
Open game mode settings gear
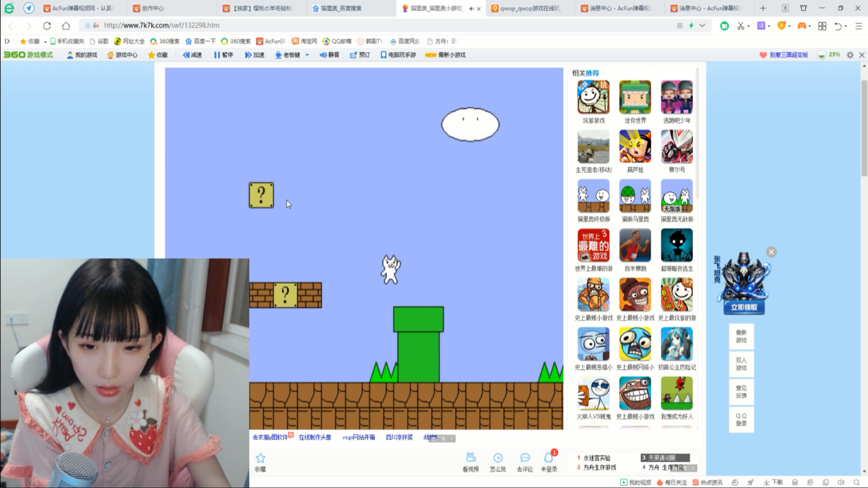tap(850, 55)
